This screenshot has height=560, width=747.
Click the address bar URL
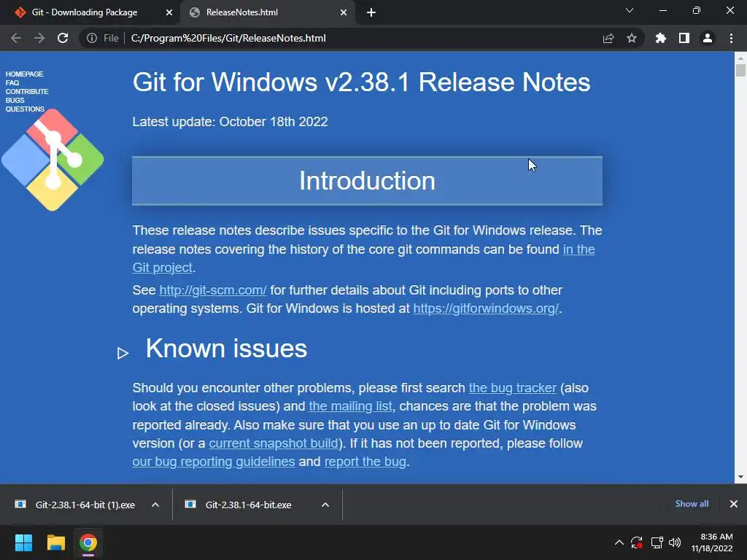(228, 38)
